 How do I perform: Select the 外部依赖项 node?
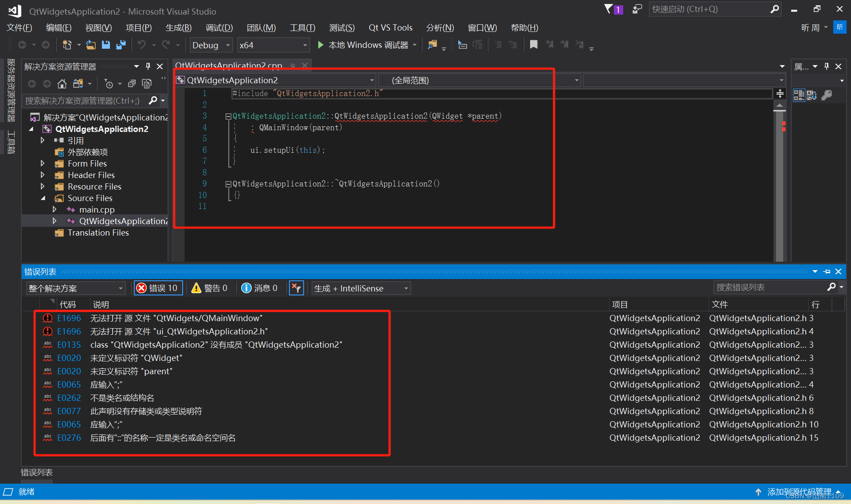[88, 152]
